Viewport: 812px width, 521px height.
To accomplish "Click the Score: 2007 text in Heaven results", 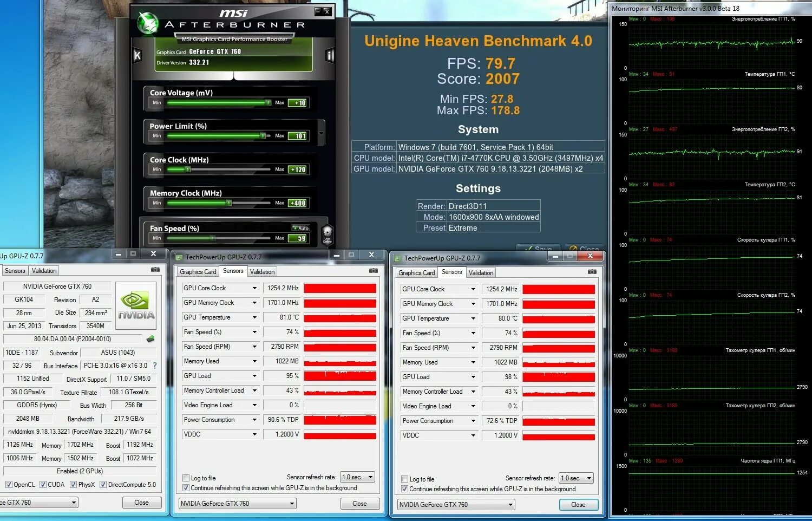I will (x=479, y=79).
